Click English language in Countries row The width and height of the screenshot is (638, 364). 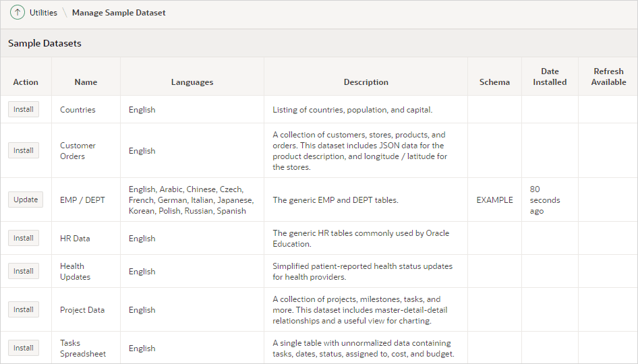(142, 110)
